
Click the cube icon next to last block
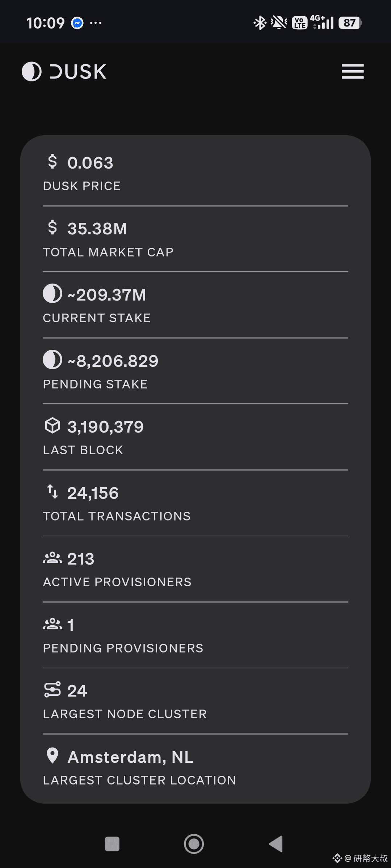click(x=52, y=425)
